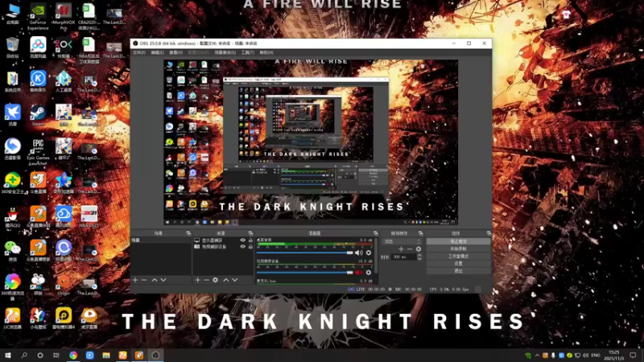
Task: Show hidden icons with the system tray chevron
Action: [x=537, y=356]
